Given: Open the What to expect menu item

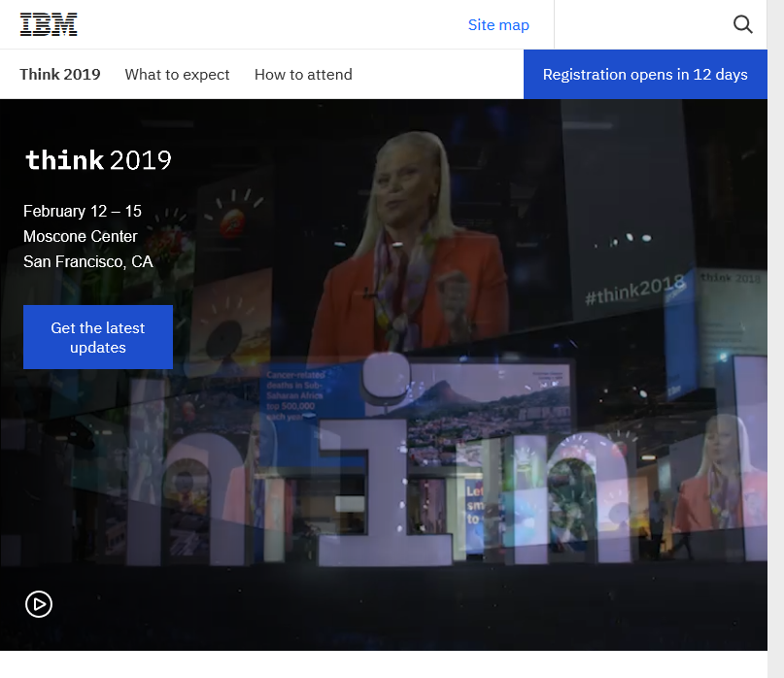Looking at the screenshot, I should coord(177,74).
